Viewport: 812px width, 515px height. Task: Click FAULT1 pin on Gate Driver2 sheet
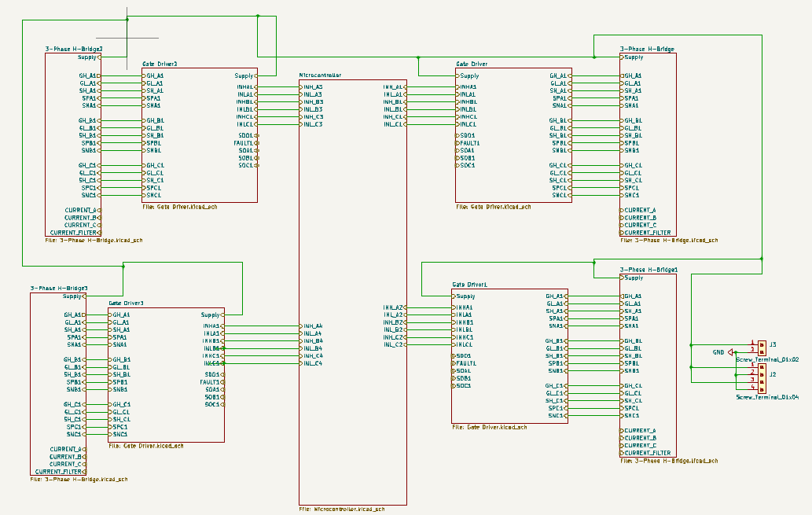point(246,143)
